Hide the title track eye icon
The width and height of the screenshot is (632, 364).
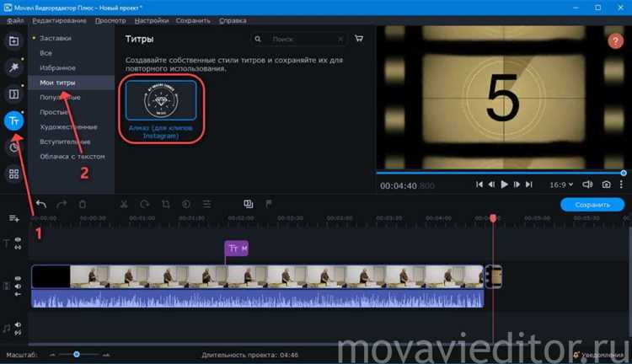tap(18, 239)
